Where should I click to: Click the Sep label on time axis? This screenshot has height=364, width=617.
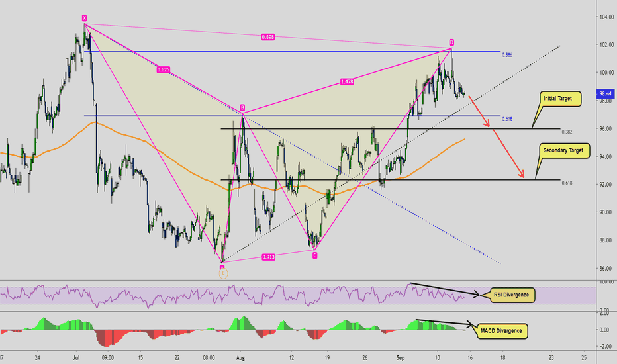401,357
